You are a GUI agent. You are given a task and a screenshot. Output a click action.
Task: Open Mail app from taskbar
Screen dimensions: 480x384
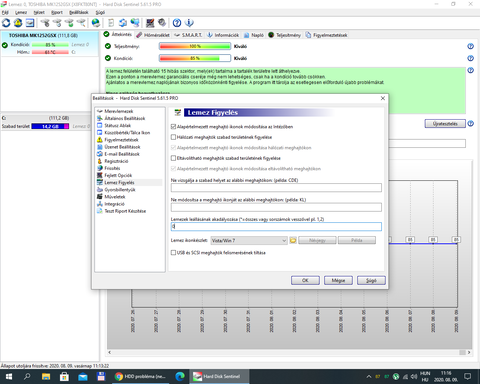(x=83, y=377)
